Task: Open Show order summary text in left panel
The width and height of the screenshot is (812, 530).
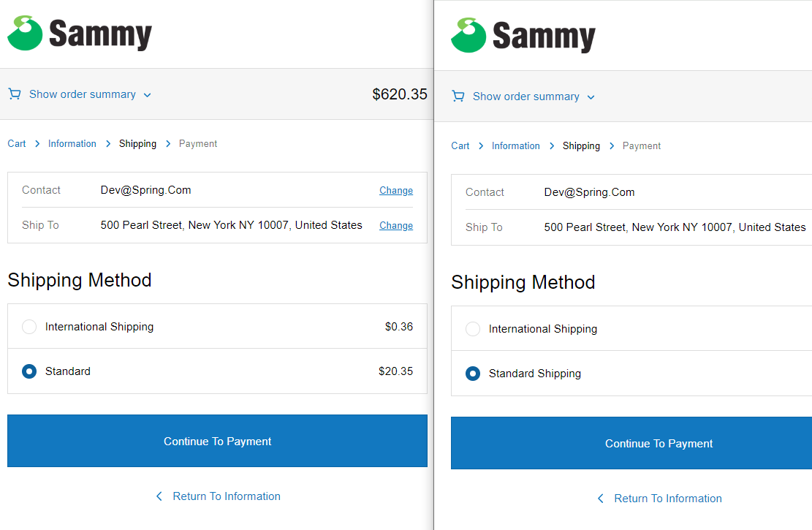Action: pyautogui.click(x=83, y=94)
